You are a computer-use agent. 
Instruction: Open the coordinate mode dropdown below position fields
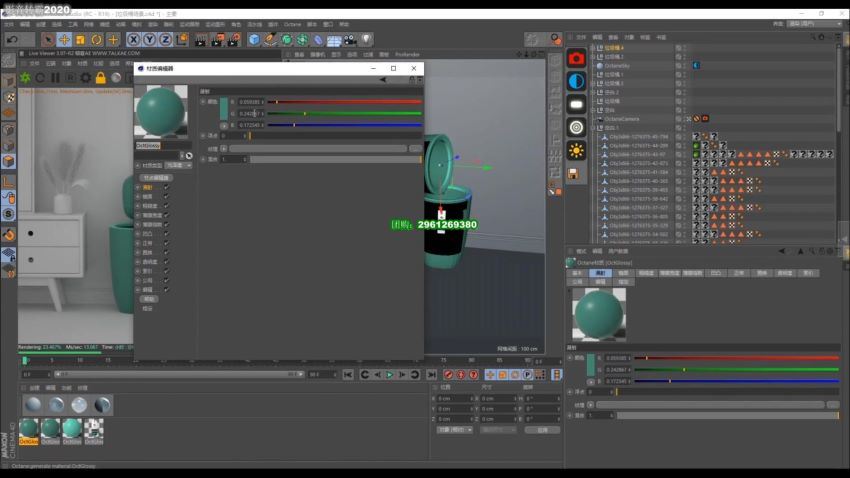455,430
